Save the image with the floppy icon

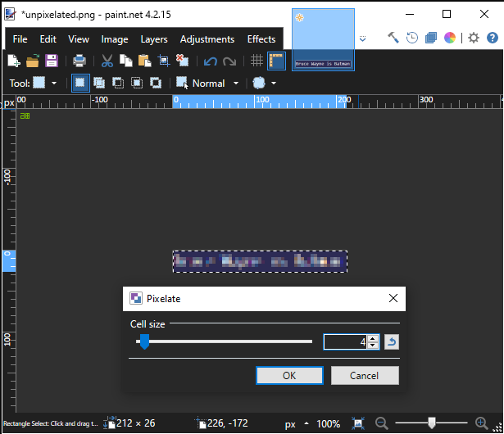click(x=52, y=61)
